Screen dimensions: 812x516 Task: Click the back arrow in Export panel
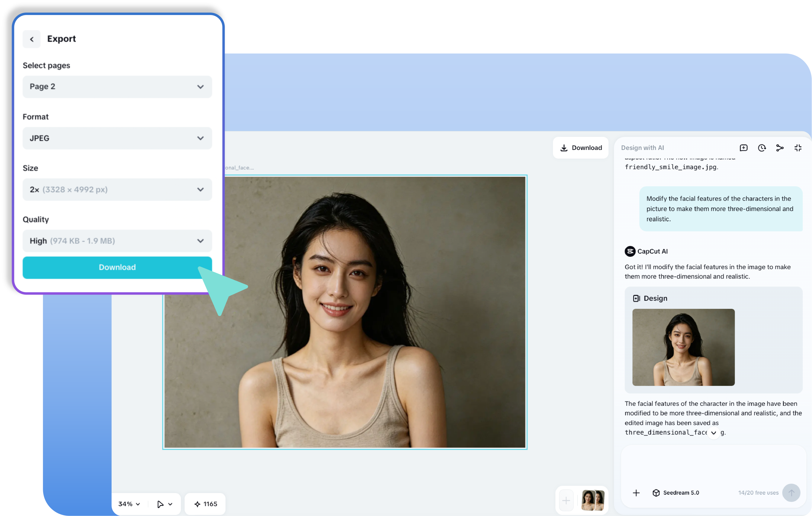(x=32, y=39)
